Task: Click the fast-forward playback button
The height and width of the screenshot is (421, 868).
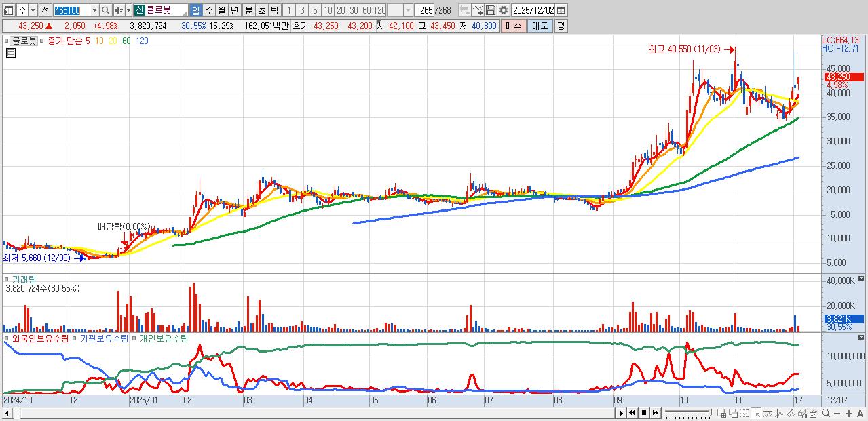Action: click(655, 413)
